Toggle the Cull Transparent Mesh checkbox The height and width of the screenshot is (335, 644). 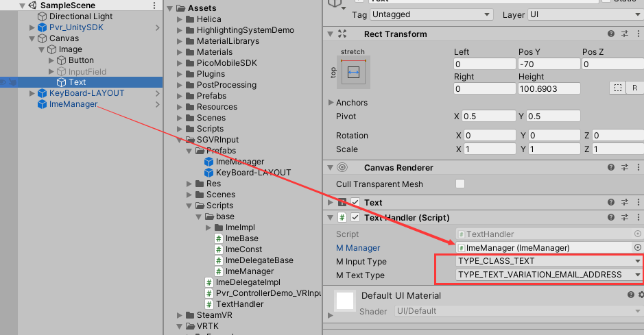click(460, 184)
